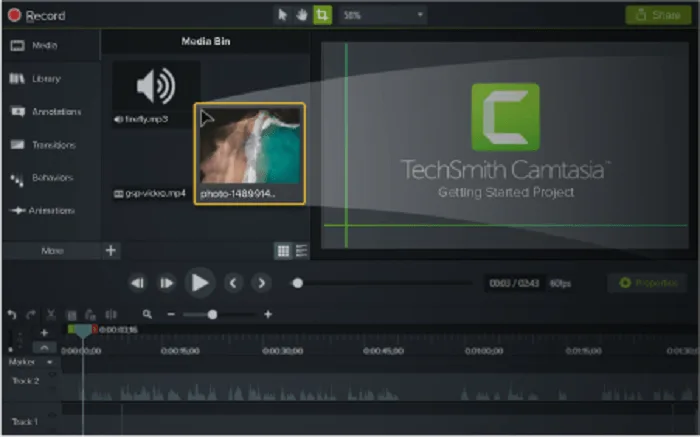This screenshot has height=437, width=700.
Task: Select the photo-1489914 beach thumbnail
Action: tap(250, 154)
